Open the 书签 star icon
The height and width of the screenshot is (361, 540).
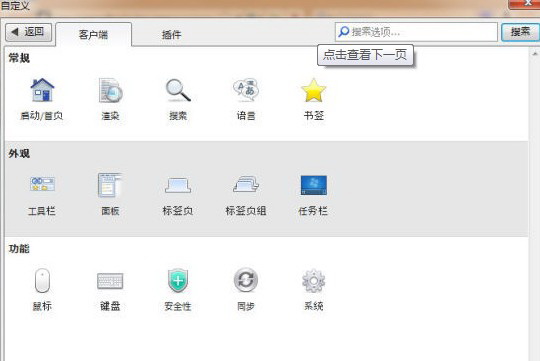(313, 90)
